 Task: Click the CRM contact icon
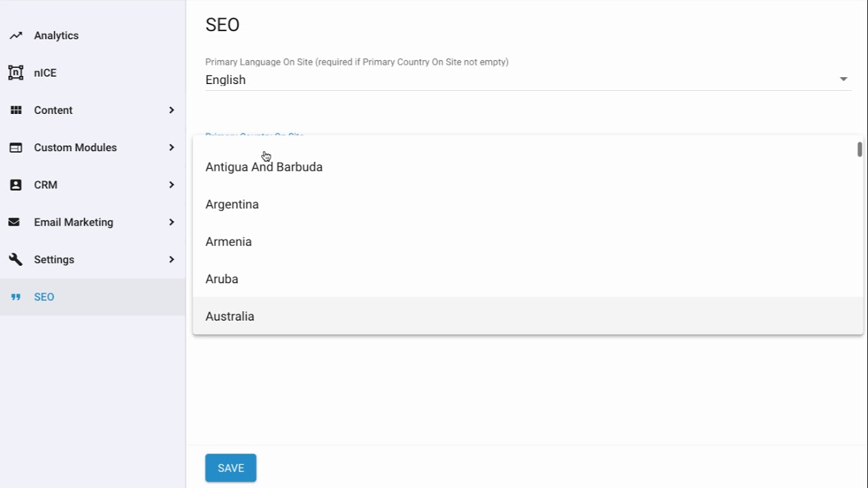click(16, 184)
